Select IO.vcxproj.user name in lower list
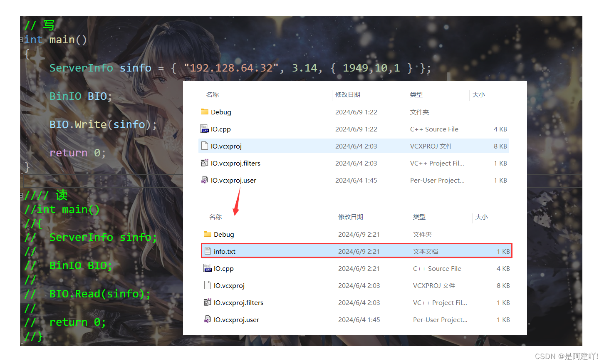The width and height of the screenshot is (604, 364). pos(236,320)
